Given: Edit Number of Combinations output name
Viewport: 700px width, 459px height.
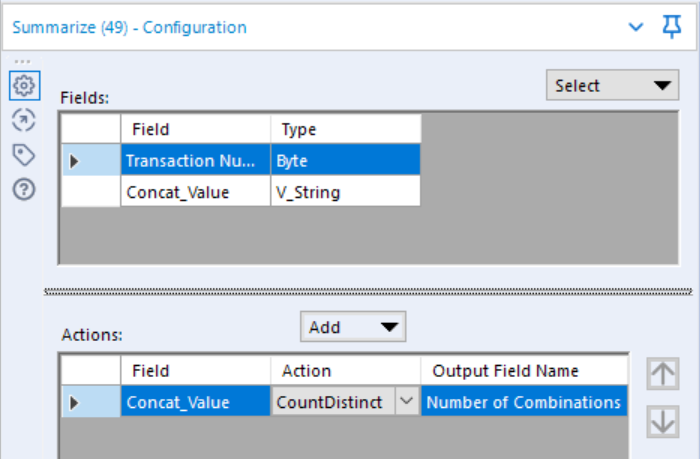Looking at the screenshot, I should point(524,402).
